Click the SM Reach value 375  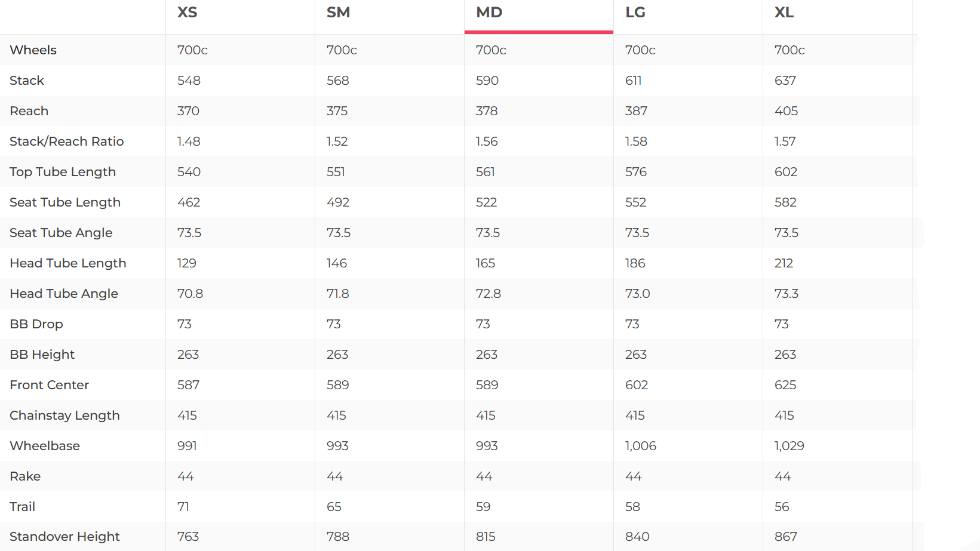(x=337, y=111)
